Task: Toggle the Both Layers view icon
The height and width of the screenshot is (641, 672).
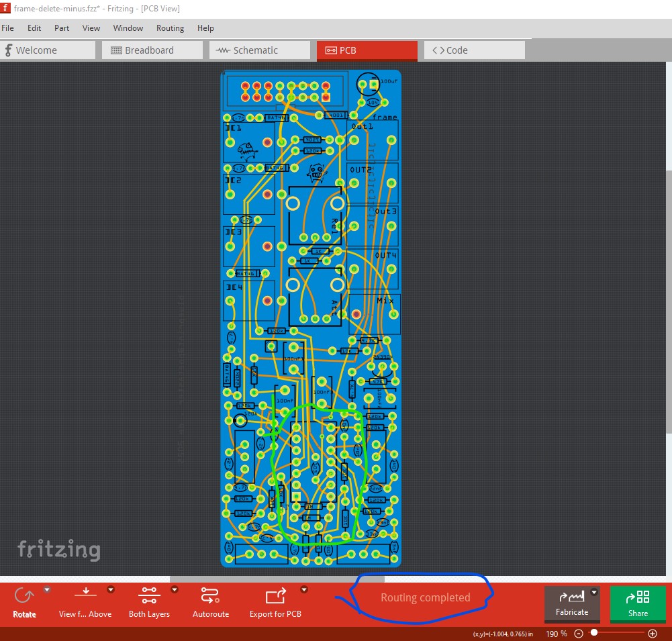Action: 149,595
